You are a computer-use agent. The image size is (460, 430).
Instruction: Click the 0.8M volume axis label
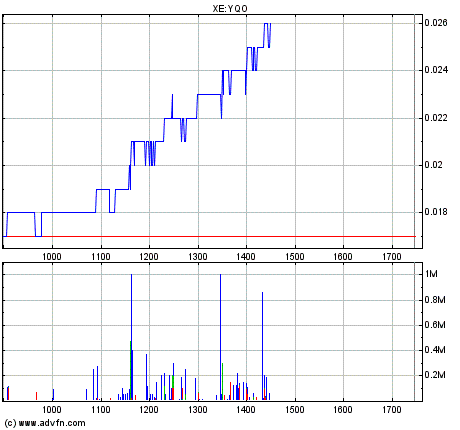435,300
